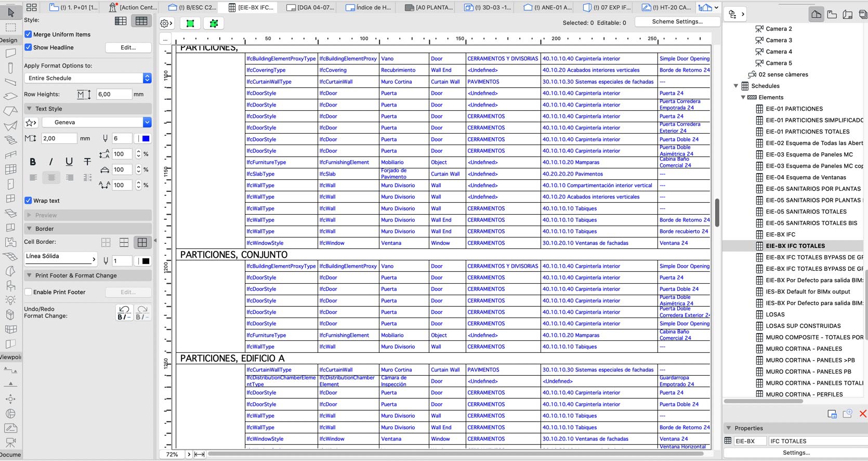868x461 pixels.
Task: Click the Italic text style icon
Action: point(50,162)
